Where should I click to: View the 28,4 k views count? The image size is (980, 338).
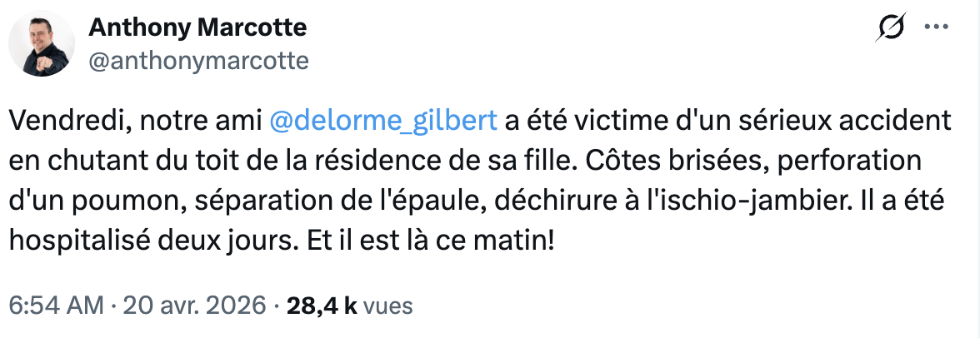[322, 306]
